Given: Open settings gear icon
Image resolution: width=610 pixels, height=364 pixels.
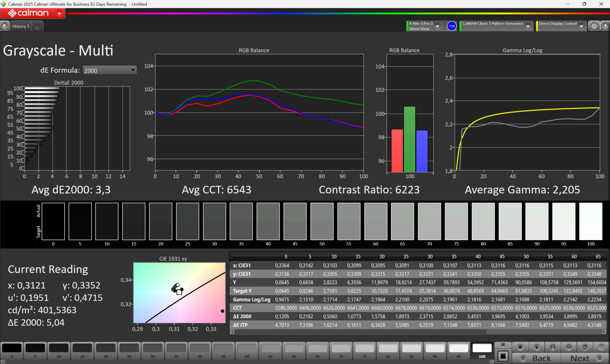Looking at the screenshot, I should (x=594, y=26).
